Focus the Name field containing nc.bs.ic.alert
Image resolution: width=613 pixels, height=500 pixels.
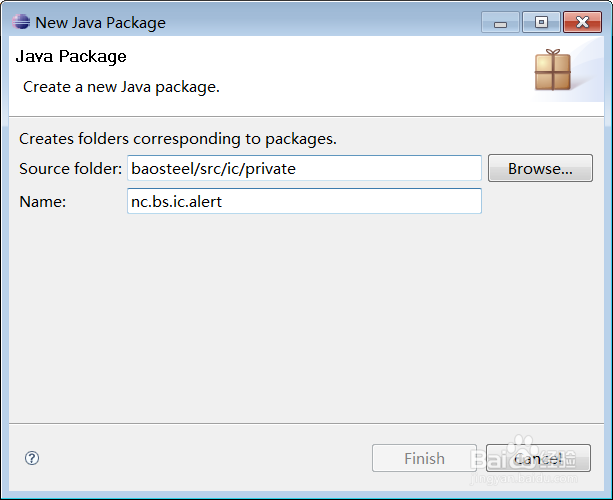[304, 201]
